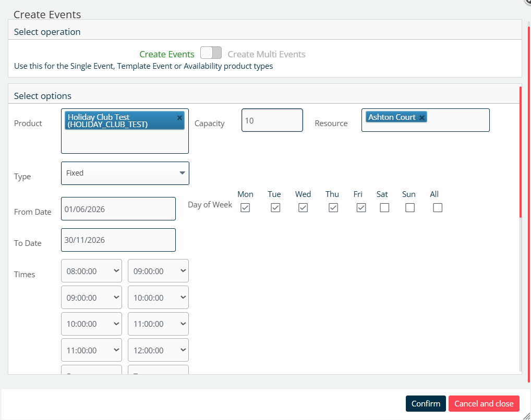Open the 10:00:00 start time dropdown in the third row
Image resolution: width=531 pixels, height=420 pixels.
[91, 324]
